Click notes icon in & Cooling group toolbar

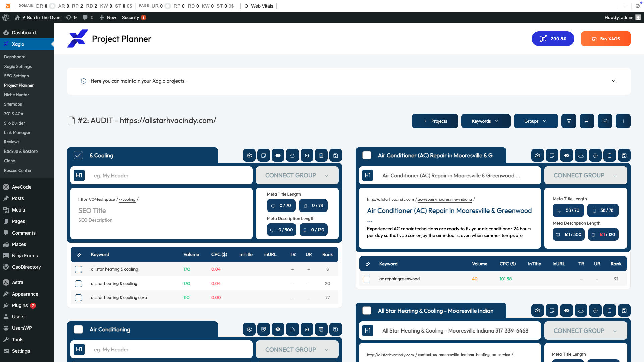[263, 156]
